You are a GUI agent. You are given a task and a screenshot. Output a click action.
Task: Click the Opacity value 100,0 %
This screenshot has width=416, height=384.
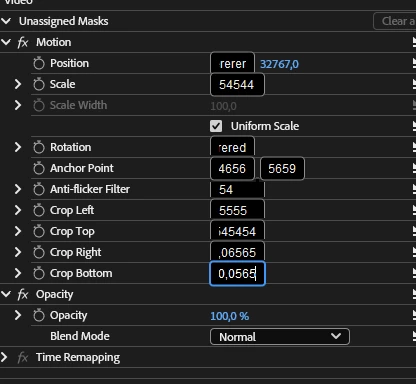pyautogui.click(x=230, y=316)
